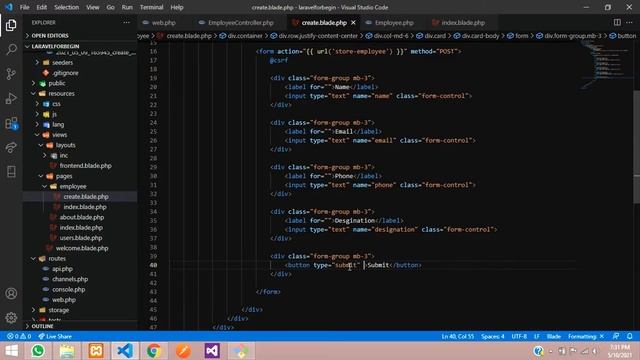640x360 pixels.
Task: Switch to VS Code in the taskbar
Action: (x=125, y=351)
